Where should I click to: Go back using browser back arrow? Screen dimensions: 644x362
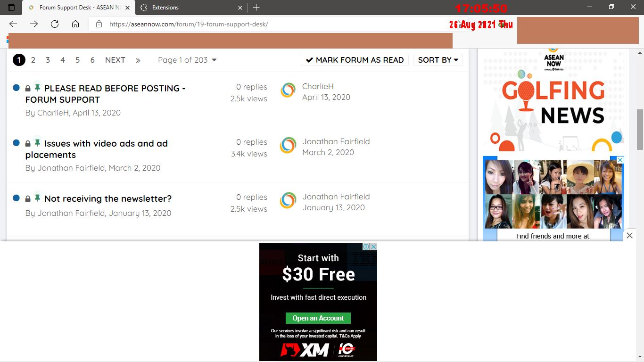click(x=13, y=24)
